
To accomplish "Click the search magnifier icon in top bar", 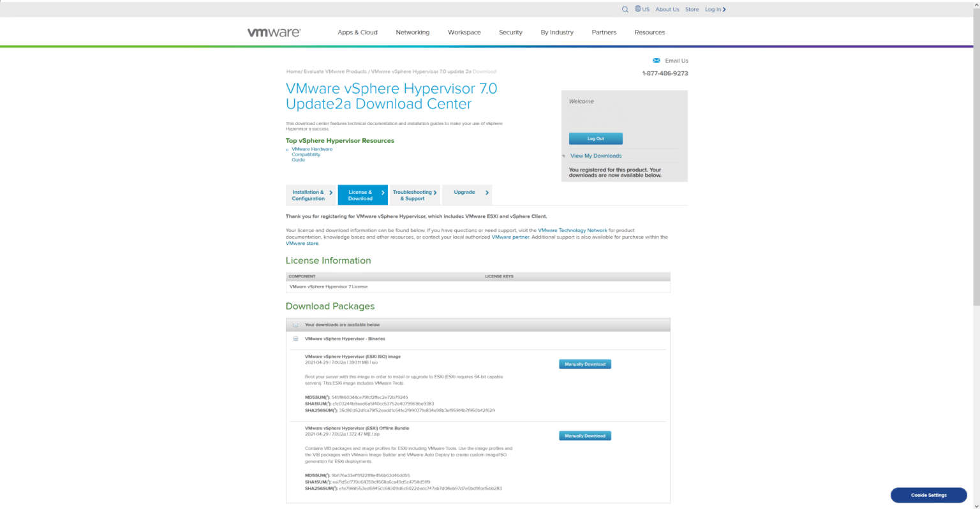I will (625, 10).
